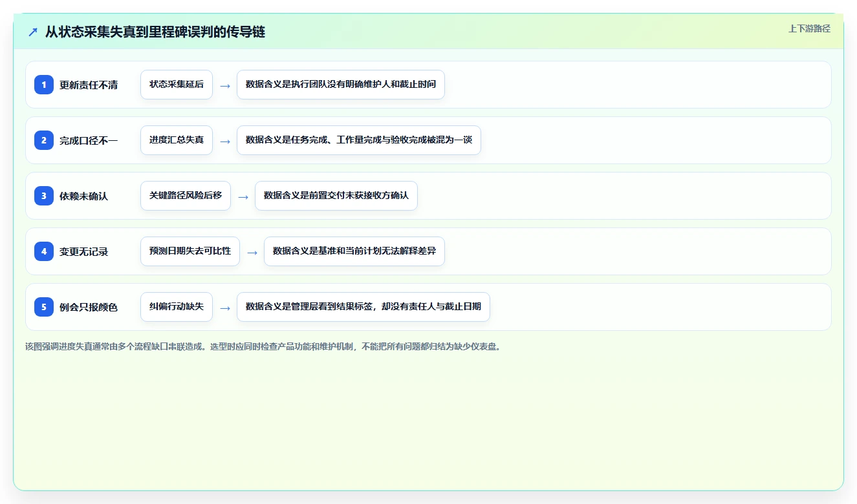Click the arrow after 进度汇总失真
The width and height of the screenshot is (857, 504).
tap(225, 141)
